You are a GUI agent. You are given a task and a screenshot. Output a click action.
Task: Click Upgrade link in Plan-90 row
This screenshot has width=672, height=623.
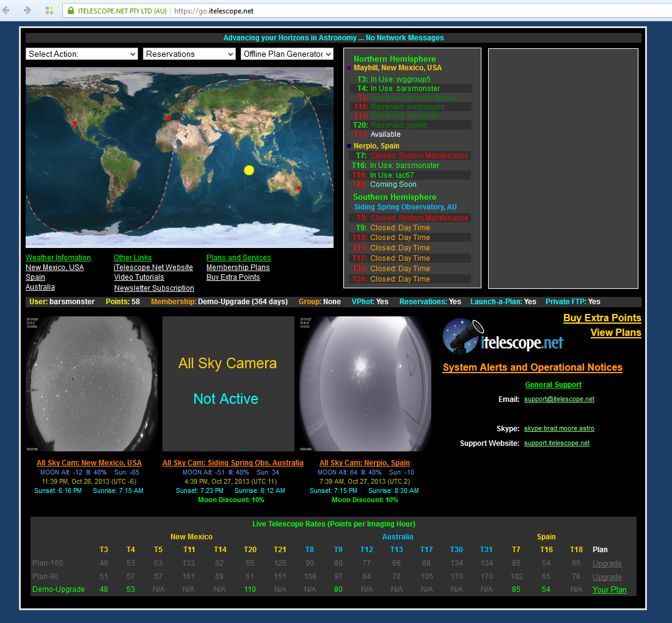point(607,577)
